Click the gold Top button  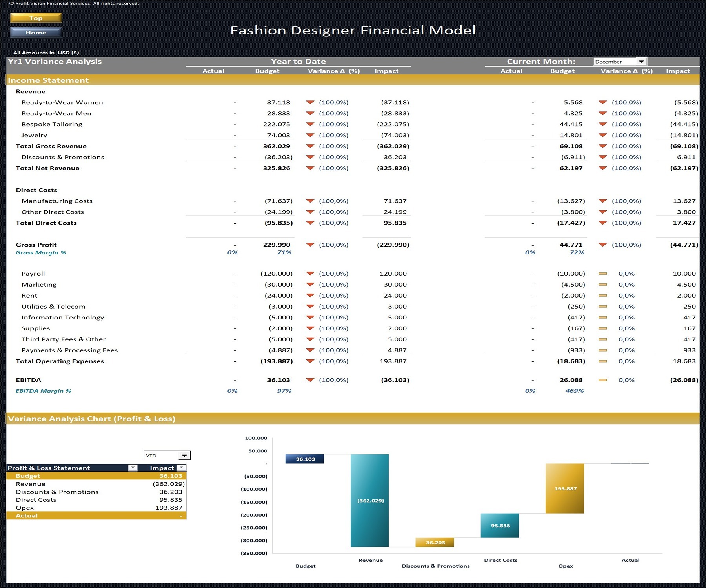tap(36, 18)
